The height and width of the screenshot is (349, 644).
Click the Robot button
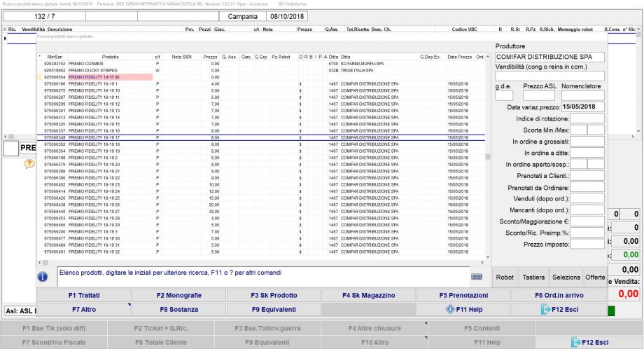coord(504,278)
